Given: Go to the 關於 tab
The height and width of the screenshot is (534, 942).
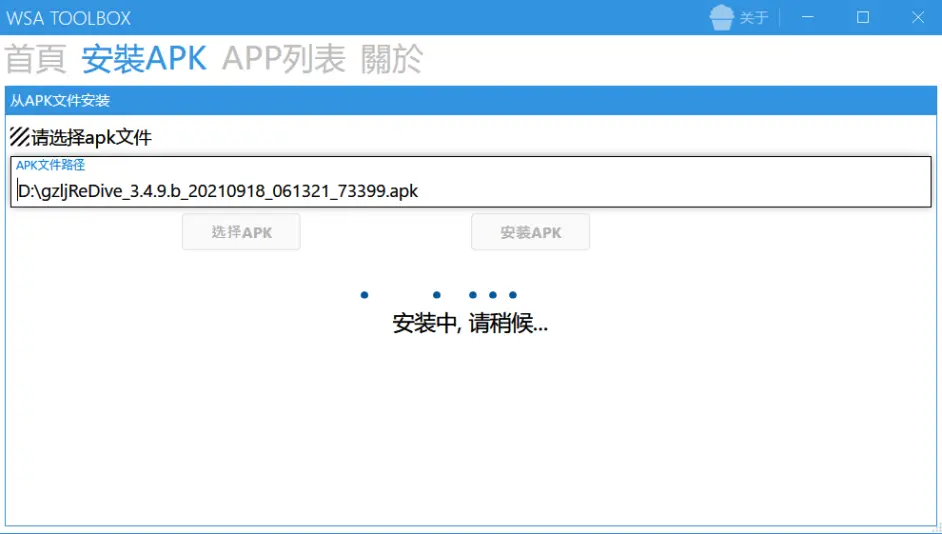Looking at the screenshot, I should 391,59.
